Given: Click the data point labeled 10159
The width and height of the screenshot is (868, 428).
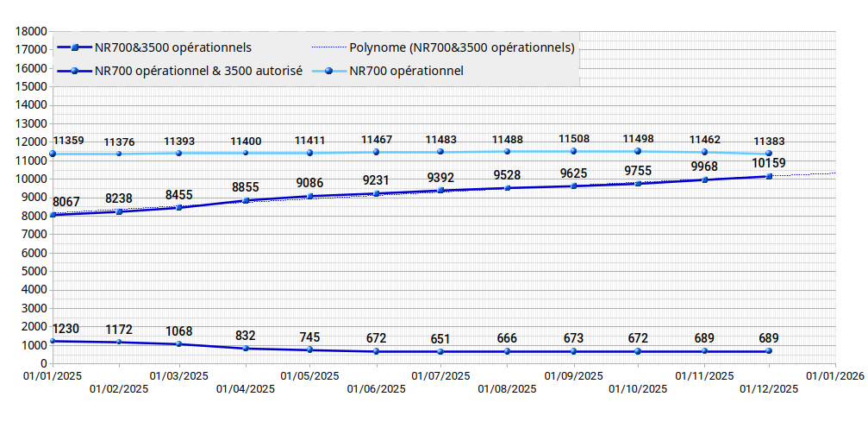Looking at the screenshot, I should click(769, 176).
